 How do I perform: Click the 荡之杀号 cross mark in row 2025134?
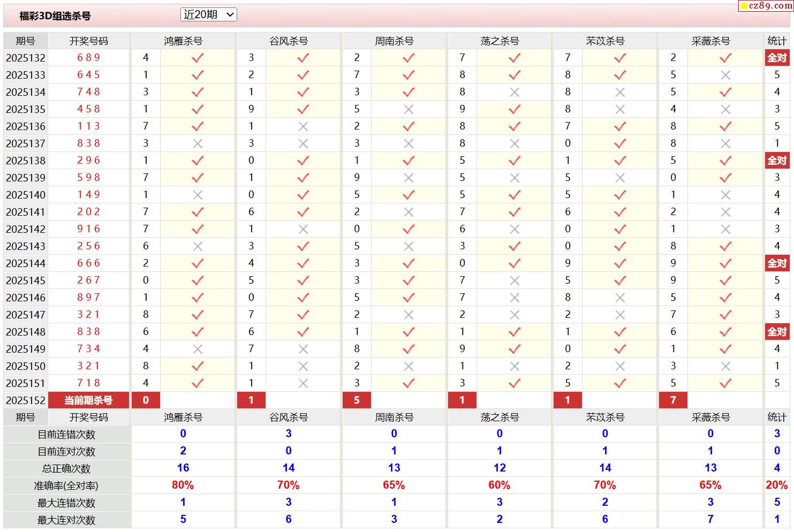tap(515, 92)
